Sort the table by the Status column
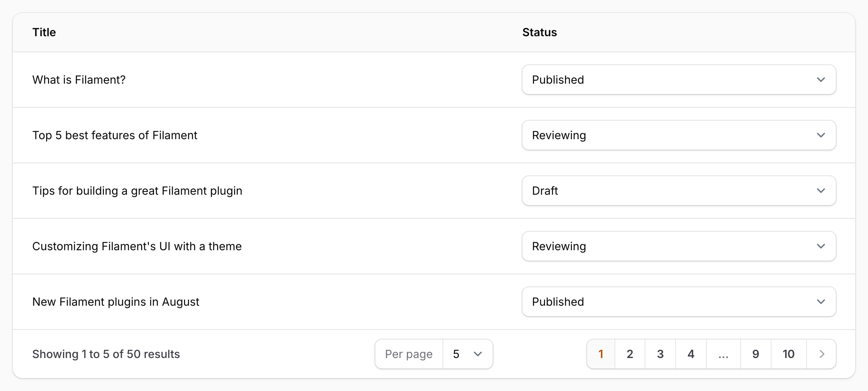This screenshot has height=391, width=868. coord(539,32)
